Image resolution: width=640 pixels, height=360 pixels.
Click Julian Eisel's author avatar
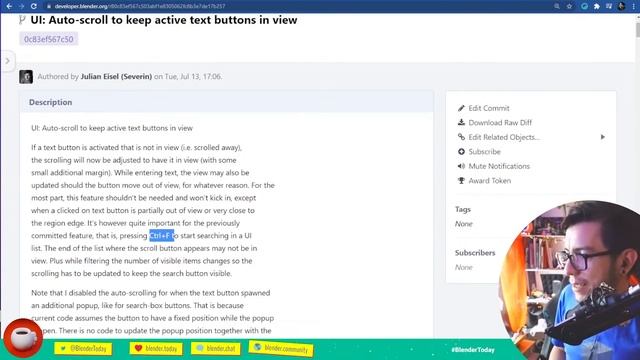click(26, 77)
